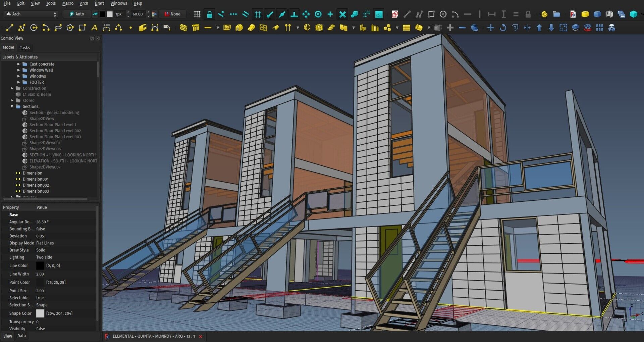Open the File menu
Viewport: 644px width, 342px height.
click(x=7, y=3)
